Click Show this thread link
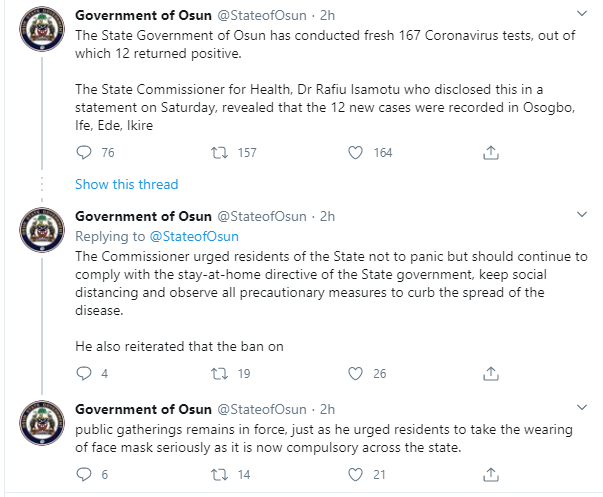Screen dimensions: 603x497 click(x=127, y=184)
